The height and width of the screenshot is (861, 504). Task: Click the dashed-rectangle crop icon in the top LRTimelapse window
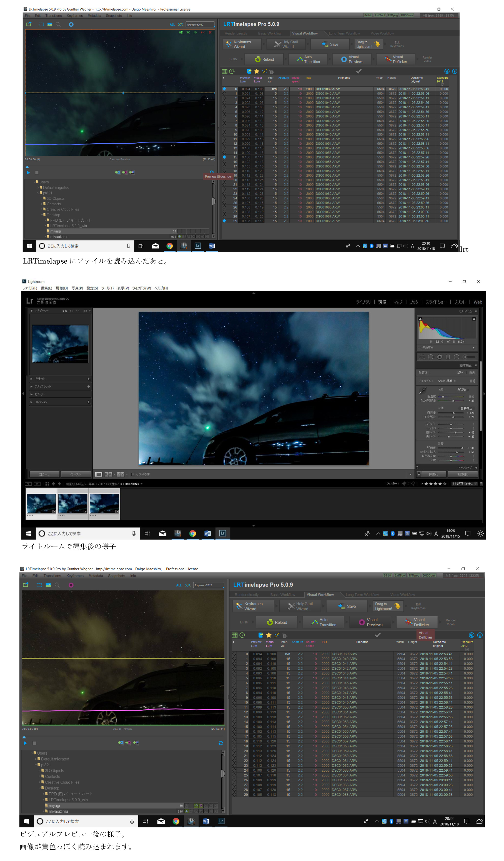(x=41, y=25)
